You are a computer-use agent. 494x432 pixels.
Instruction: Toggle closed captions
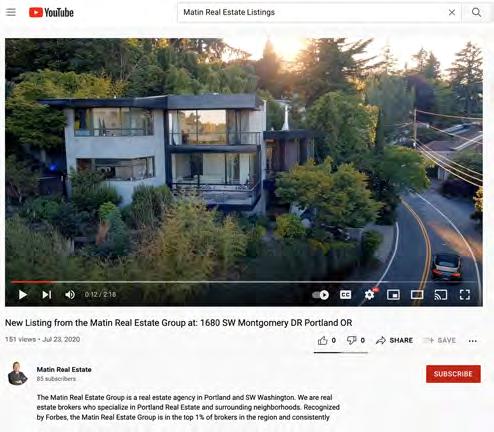[x=345, y=295]
